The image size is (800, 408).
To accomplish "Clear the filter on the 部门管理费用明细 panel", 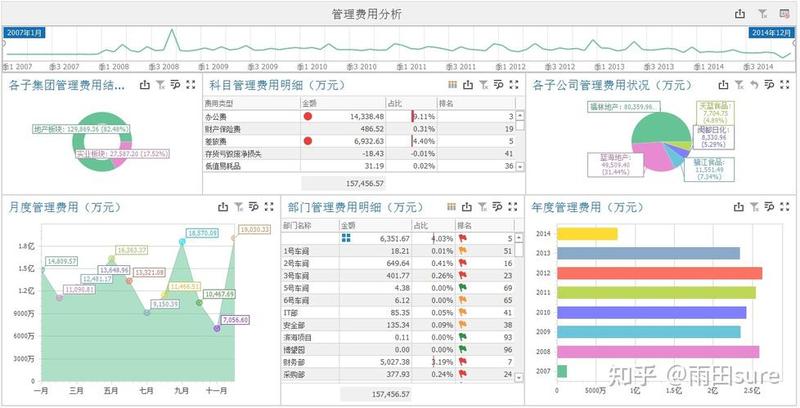I will click(482, 207).
